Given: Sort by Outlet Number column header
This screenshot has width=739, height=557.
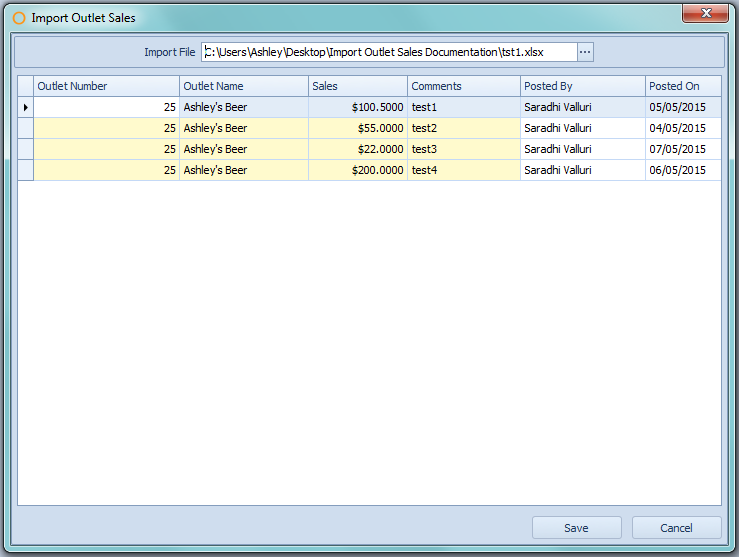Looking at the screenshot, I should point(106,86).
